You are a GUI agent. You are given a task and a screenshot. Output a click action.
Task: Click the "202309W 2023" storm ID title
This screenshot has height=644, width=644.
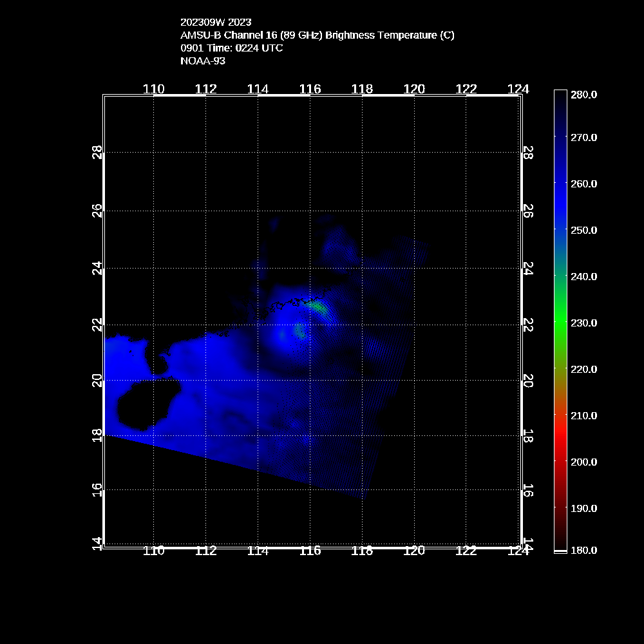[x=216, y=22]
